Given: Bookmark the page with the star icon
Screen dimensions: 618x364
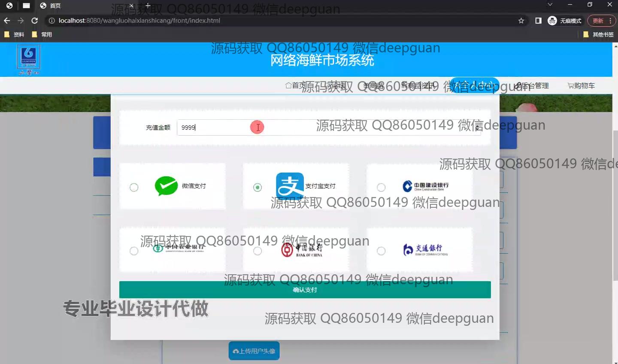Looking at the screenshot, I should (521, 21).
